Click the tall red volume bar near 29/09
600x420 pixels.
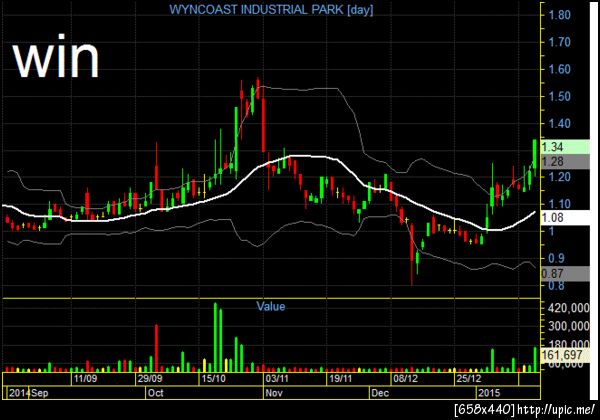point(156,348)
